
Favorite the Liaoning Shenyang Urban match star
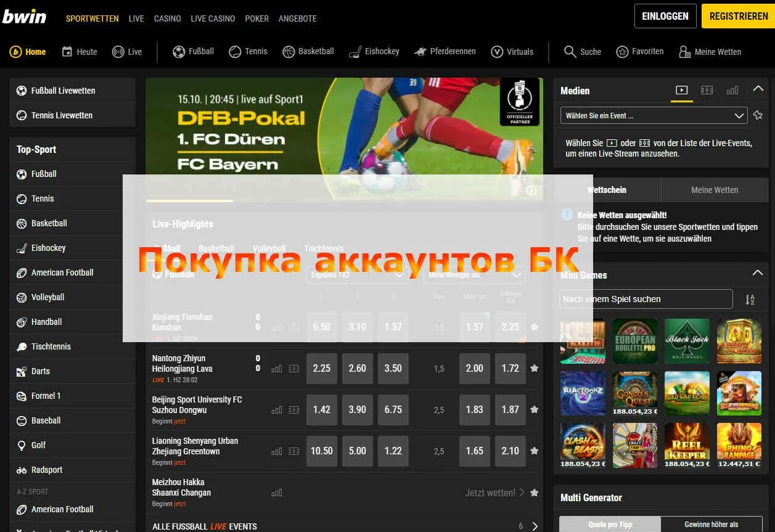[534, 451]
